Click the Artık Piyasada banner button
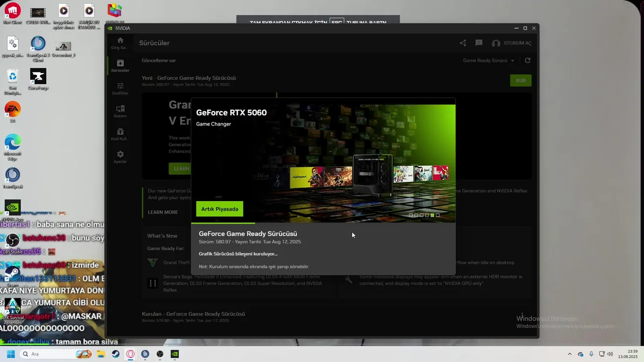 (x=219, y=209)
